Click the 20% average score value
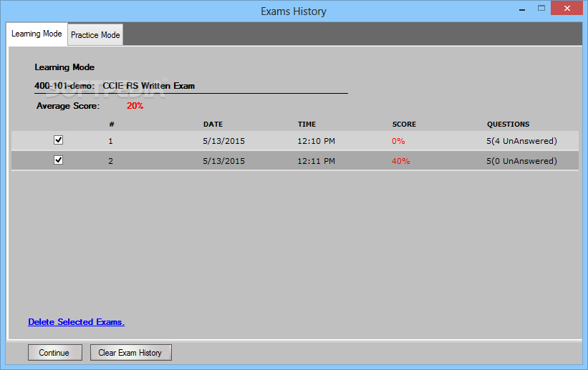 (x=135, y=106)
